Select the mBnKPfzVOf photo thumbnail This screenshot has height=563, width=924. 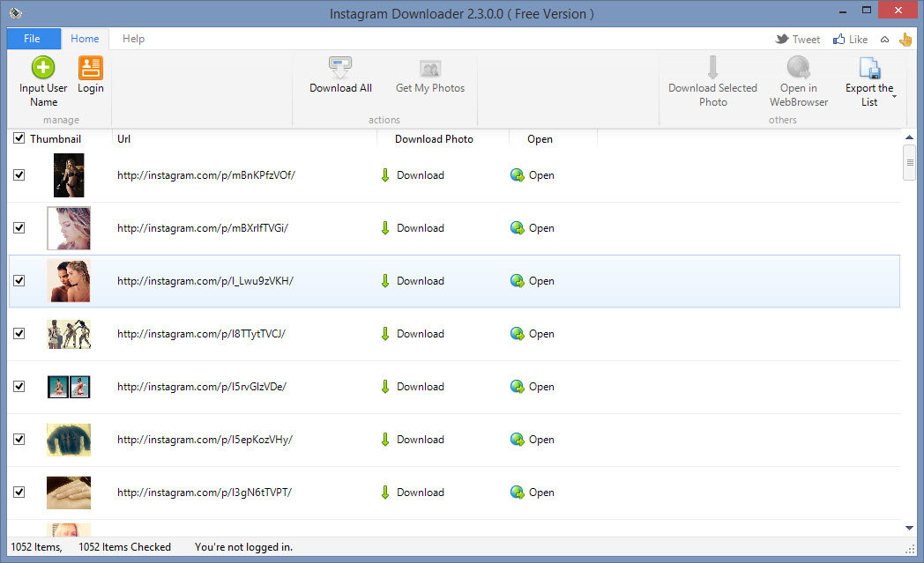[69, 175]
